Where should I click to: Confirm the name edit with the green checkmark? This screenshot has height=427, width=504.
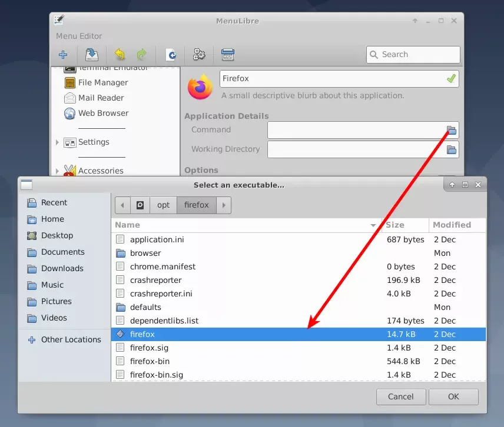[450, 77]
